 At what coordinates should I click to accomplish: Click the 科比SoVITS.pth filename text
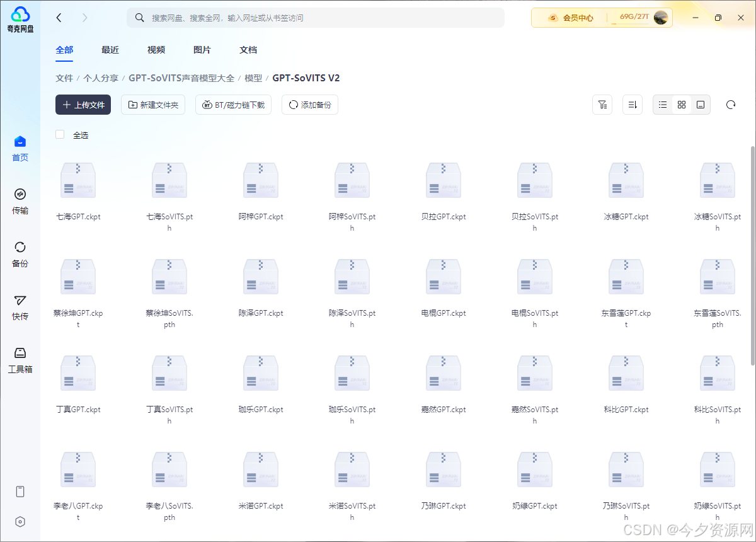click(718, 415)
